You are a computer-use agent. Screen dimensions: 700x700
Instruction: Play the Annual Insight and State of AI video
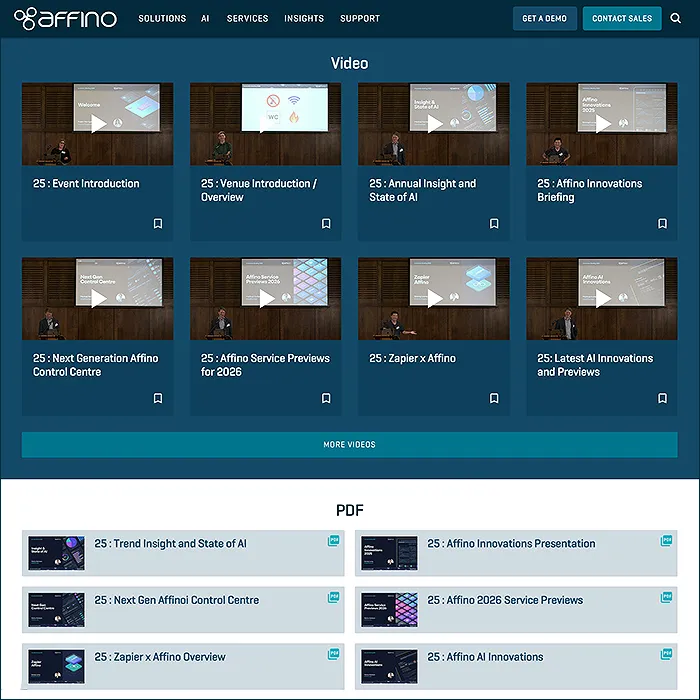tap(434, 124)
